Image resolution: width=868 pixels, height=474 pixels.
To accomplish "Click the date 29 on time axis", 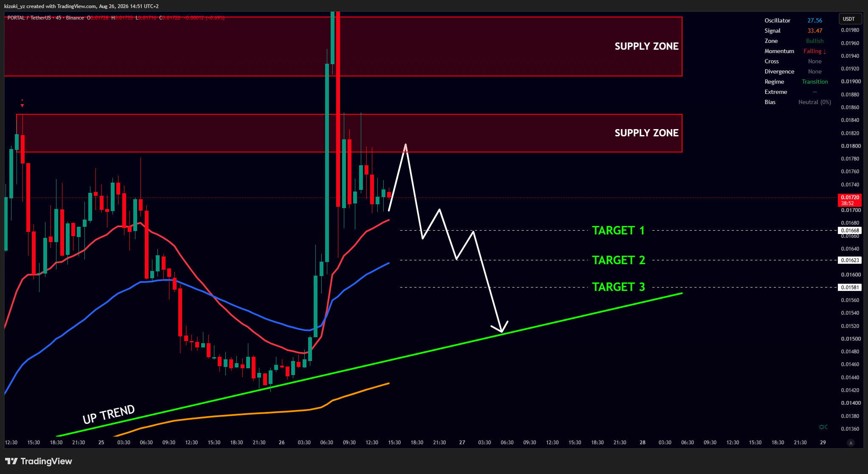I will [x=823, y=443].
